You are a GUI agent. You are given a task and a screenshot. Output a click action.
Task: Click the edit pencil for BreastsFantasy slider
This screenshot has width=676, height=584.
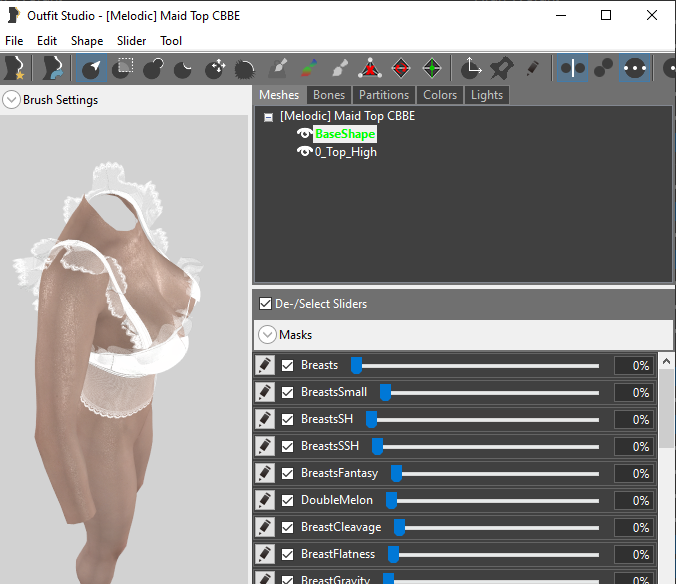[265, 473]
